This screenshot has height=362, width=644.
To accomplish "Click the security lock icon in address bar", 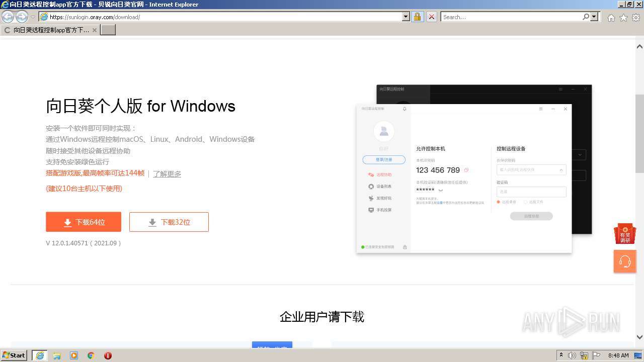I will point(417,17).
